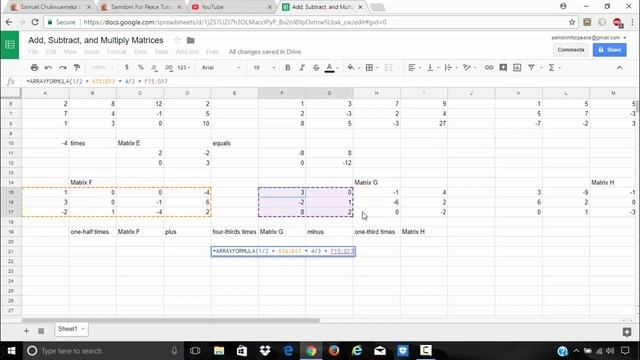
Task: Open the font size 10 dropdown
Action: [x=264, y=67]
